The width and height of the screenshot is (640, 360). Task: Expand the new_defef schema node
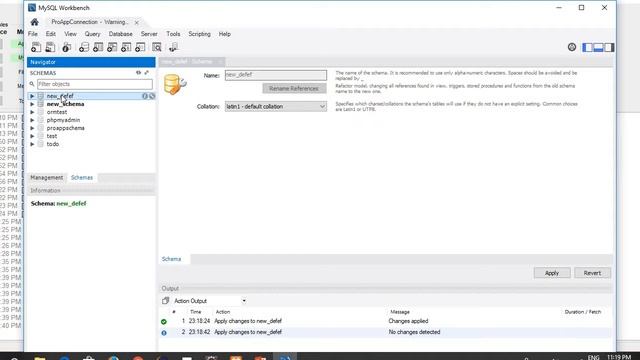click(x=32, y=96)
